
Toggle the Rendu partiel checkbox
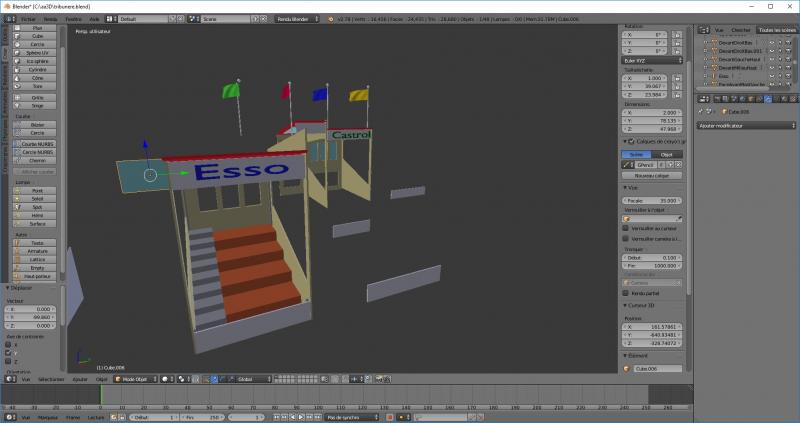626,293
